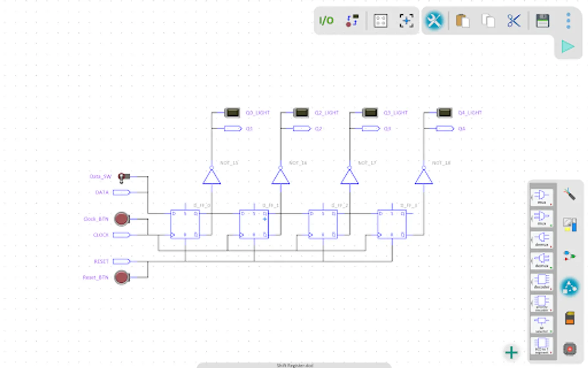Image resolution: width=588 pixels, height=368 pixels.
Task: Select the Q3 output pin
Action: tap(371, 128)
